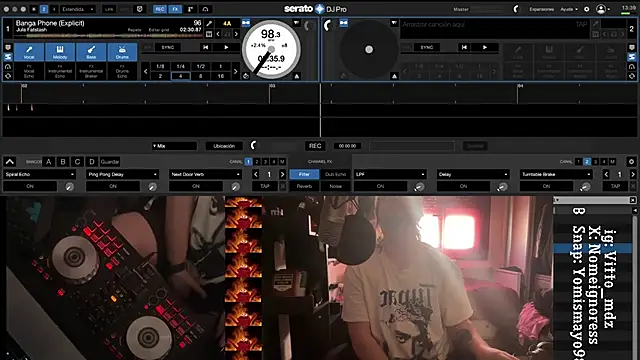Open the headphones icon in top toolbar
640x360 pixels.
(x=205, y=9)
